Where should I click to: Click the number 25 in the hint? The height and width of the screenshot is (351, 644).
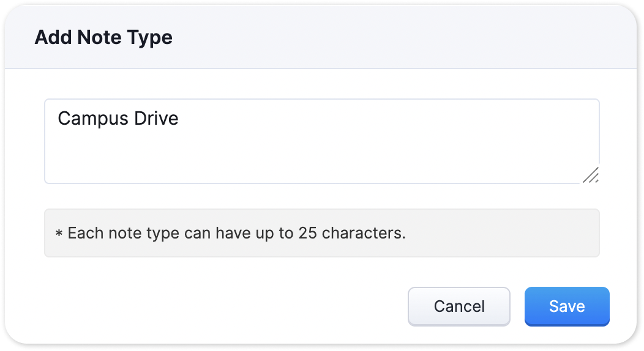point(307,233)
